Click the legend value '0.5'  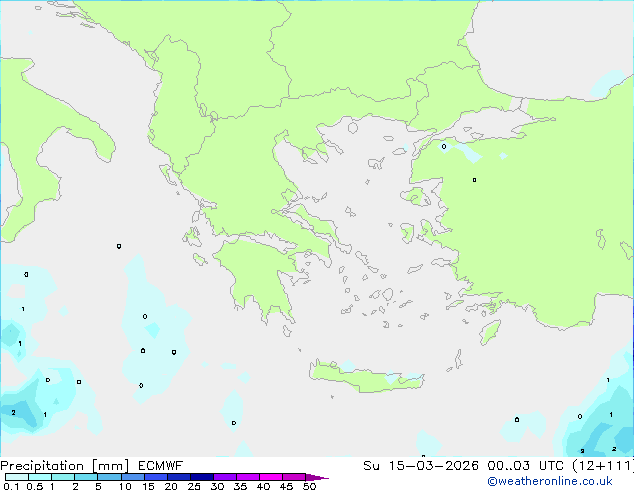click(35, 486)
